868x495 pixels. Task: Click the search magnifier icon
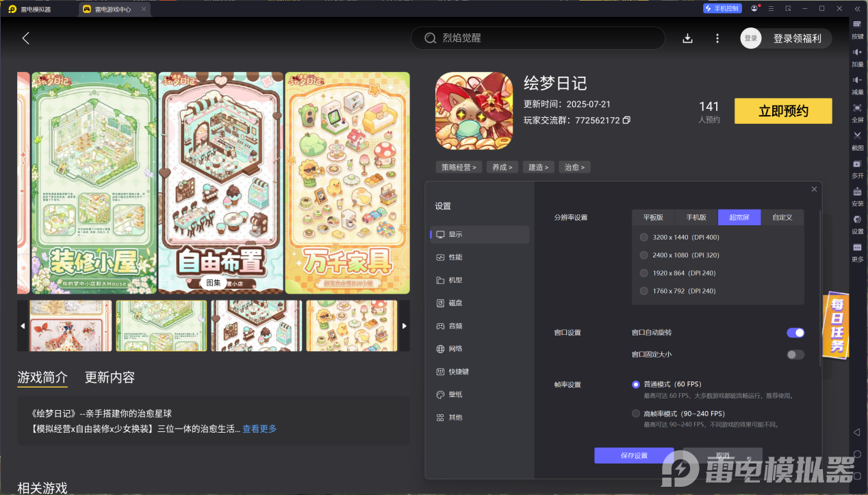[431, 38]
